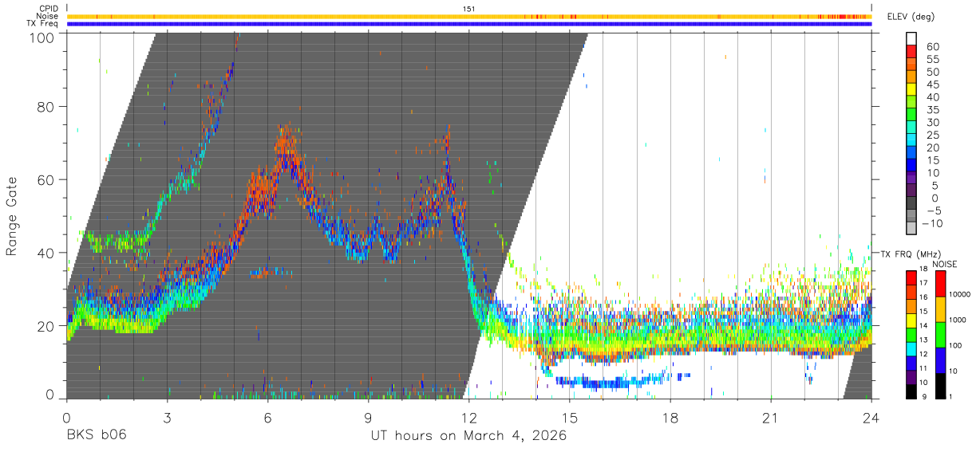
Task: Click the '24' tick on the UT hours axis
Action: coord(871,418)
